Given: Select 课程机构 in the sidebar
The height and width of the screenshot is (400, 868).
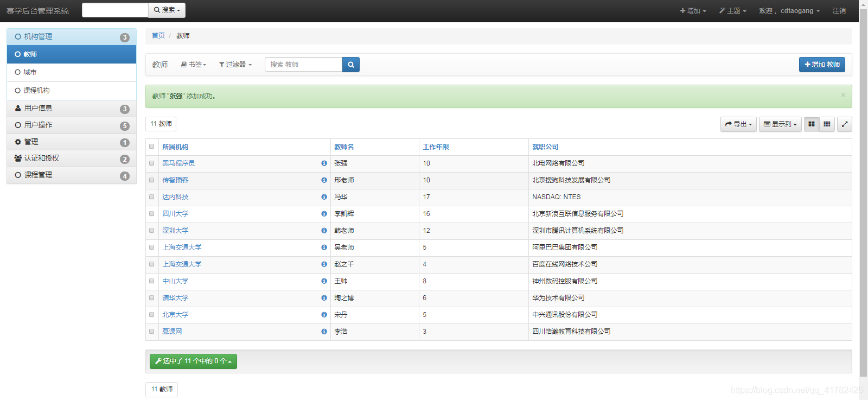Looking at the screenshot, I should click(72, 91).
